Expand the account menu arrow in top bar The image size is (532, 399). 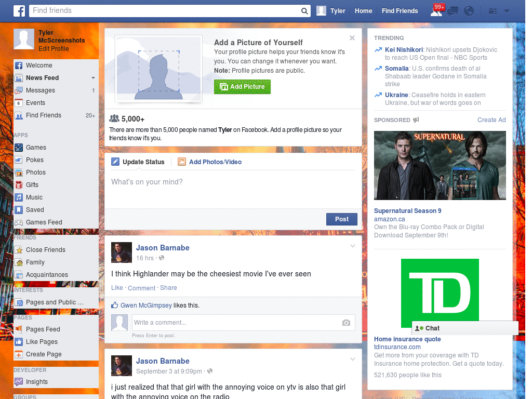(507, 11)
